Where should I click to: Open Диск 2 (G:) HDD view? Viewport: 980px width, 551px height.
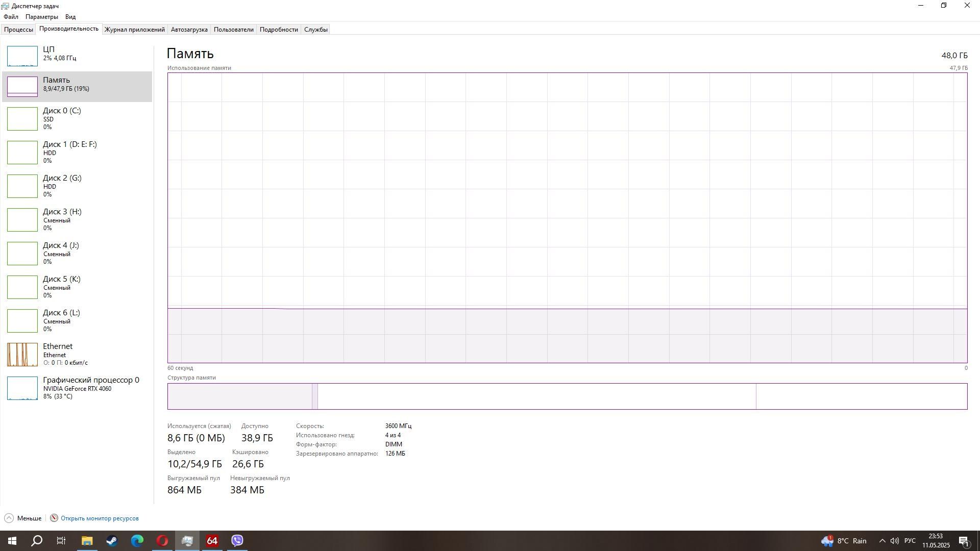pyautogui.click(x=77, y=186)
